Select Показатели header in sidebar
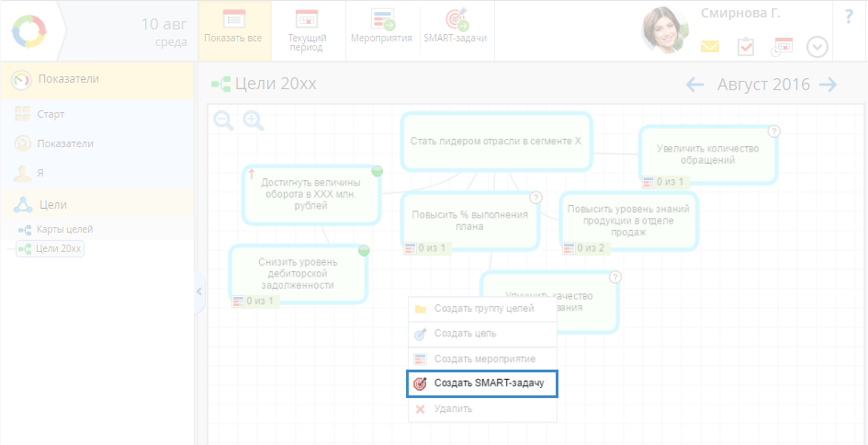868x445 pixels. (x=96, y=79)
